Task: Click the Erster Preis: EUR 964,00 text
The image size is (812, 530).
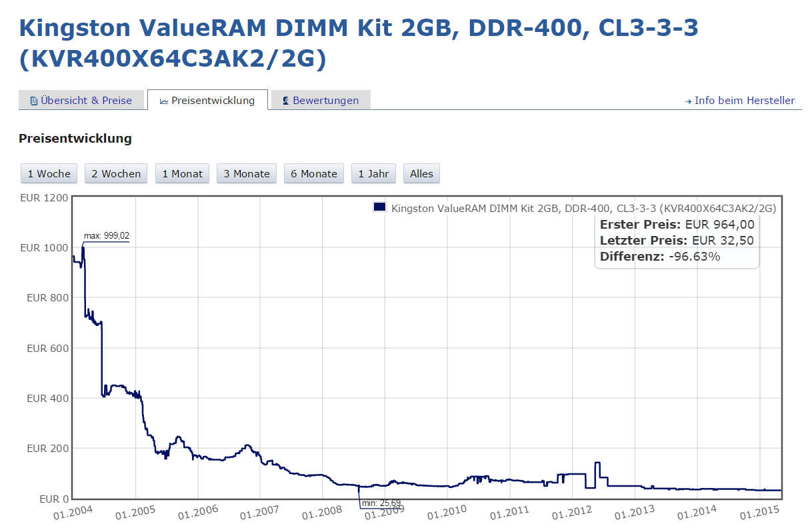Action: pyautogui.click(x=677, y=225)
